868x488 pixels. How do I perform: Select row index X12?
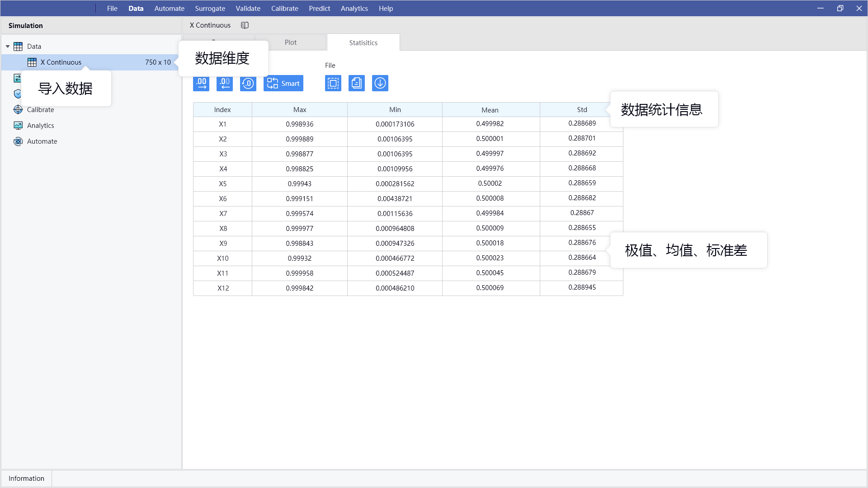[x=222, y=288]
